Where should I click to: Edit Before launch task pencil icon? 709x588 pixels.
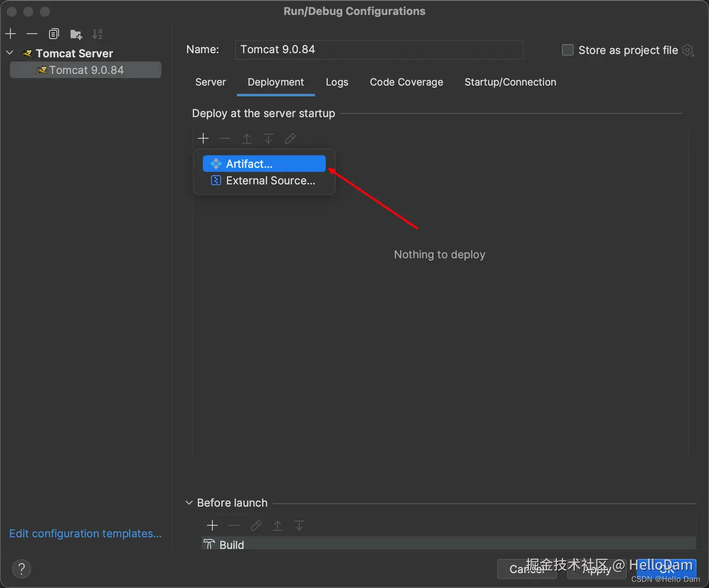pyautogui.click(x=256, y=525)
